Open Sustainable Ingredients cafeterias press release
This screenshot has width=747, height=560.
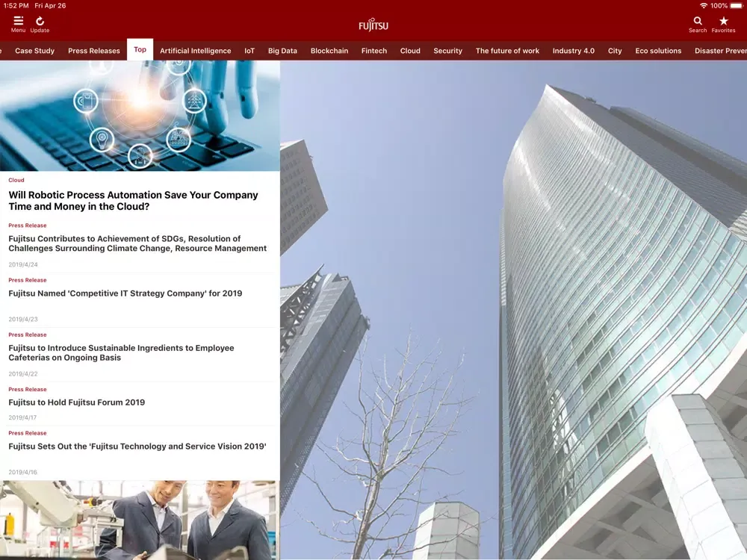click(122, 353)
